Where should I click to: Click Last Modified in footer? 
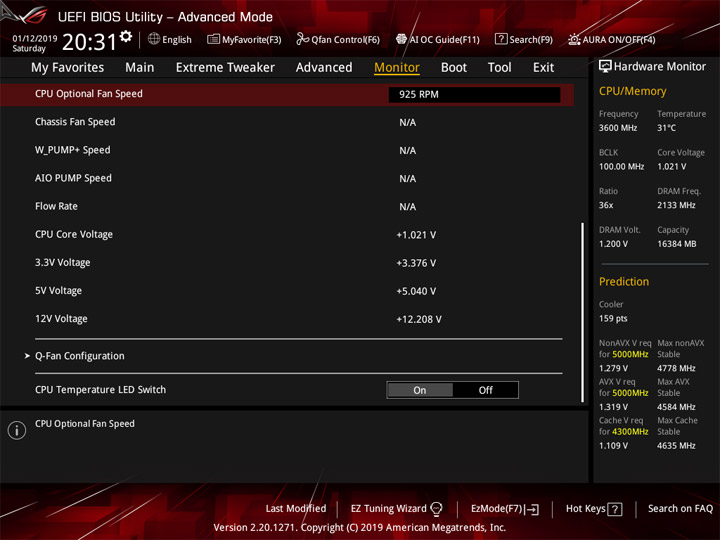click(296, 508)
